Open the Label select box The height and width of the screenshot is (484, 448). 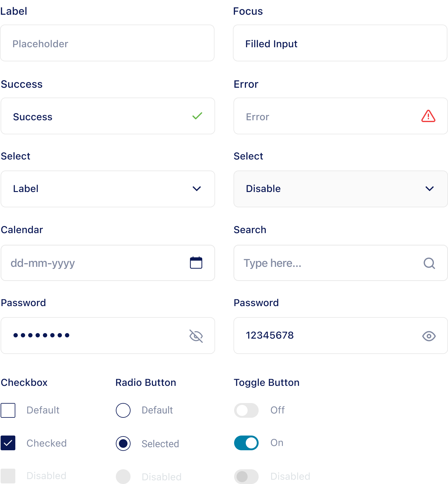tap(108, 189)
